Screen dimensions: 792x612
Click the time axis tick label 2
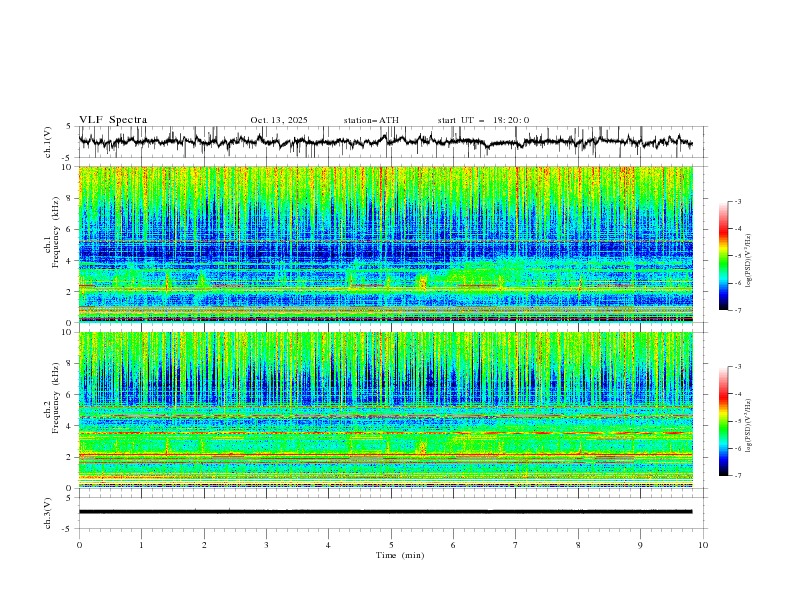click(x=204, y=545)
